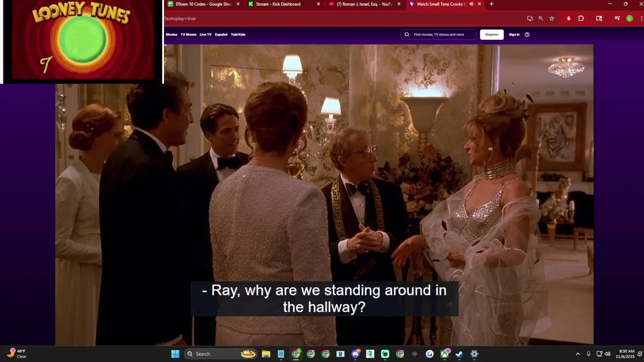This screenshot has width=644, height=362.
Task: Click the Tubi search field 'Find movies, TV shows and more'
Action: (x=439, y=35)
